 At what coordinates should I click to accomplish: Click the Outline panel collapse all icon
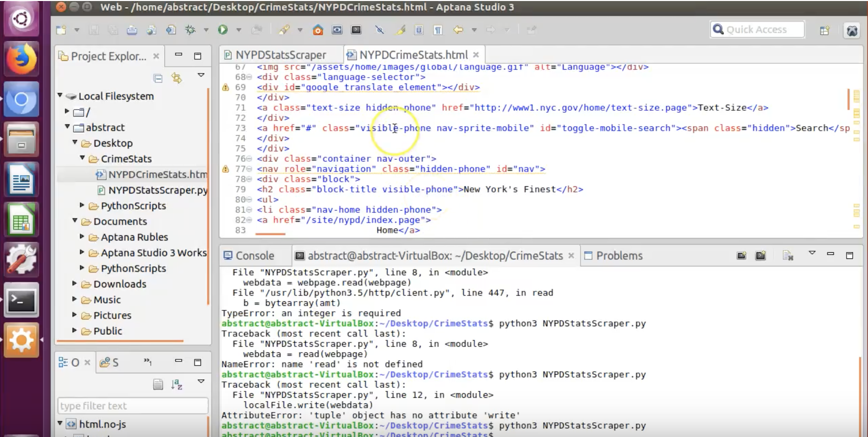158,384
